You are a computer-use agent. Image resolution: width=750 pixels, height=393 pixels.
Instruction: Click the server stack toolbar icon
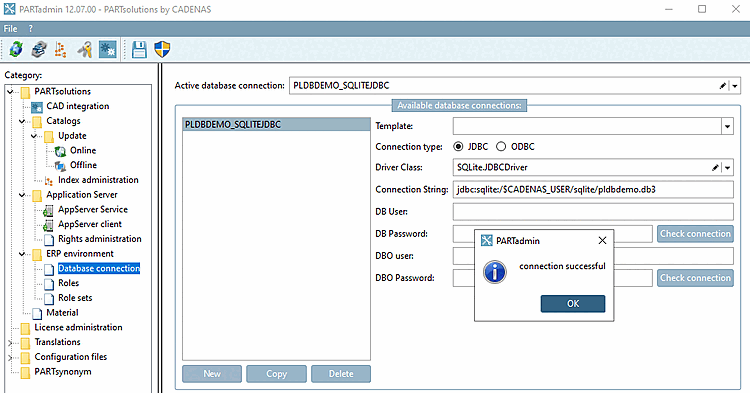pyautogui.click(x=39, y=49)
